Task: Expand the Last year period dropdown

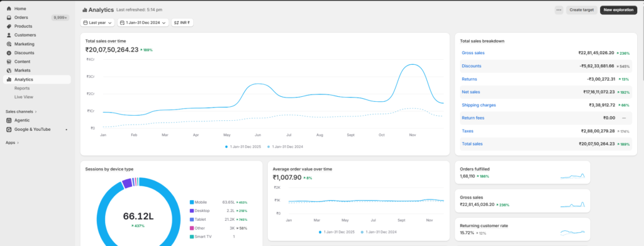Action: (97, 23)
